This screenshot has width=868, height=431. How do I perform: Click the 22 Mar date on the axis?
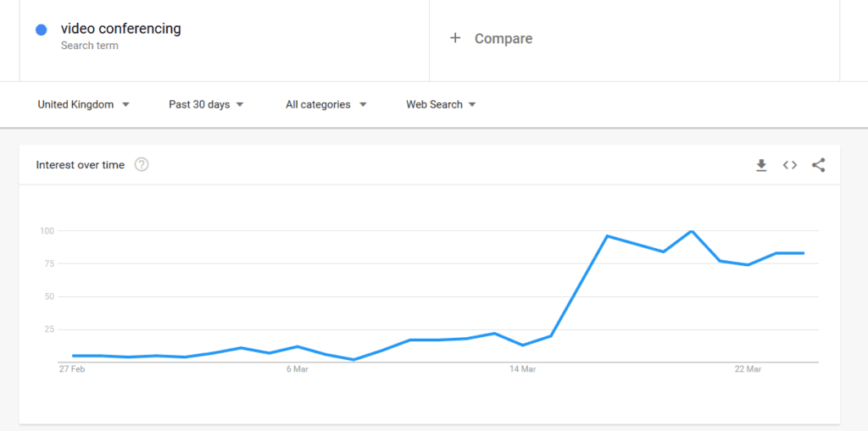(748, 369)
